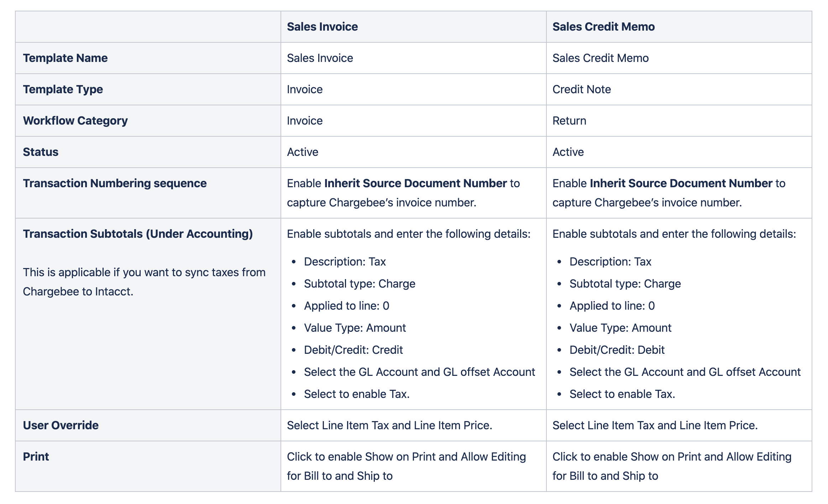The image size is (828, 504).
Task: Click the Transaction Numbering sequence label
Action: (115, 183)
